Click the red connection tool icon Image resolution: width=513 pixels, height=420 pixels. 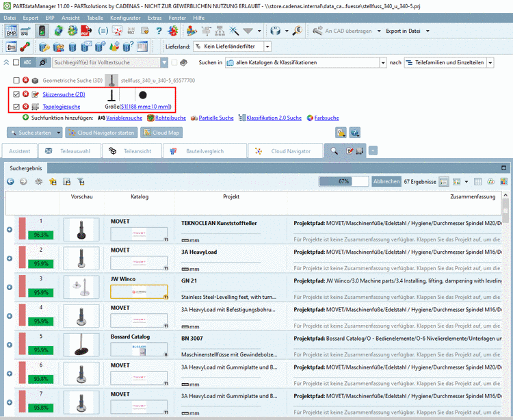(x=25, y=47)
